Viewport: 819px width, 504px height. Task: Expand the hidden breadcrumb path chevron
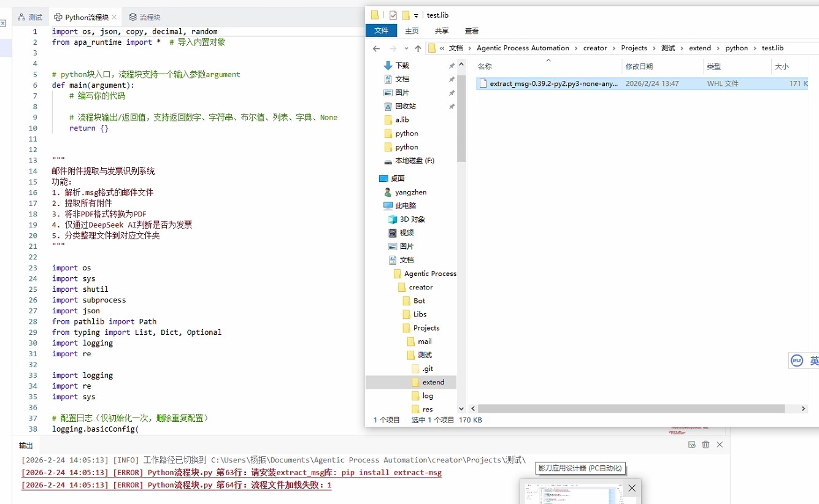pyautogui.click(x=442, y=48)
